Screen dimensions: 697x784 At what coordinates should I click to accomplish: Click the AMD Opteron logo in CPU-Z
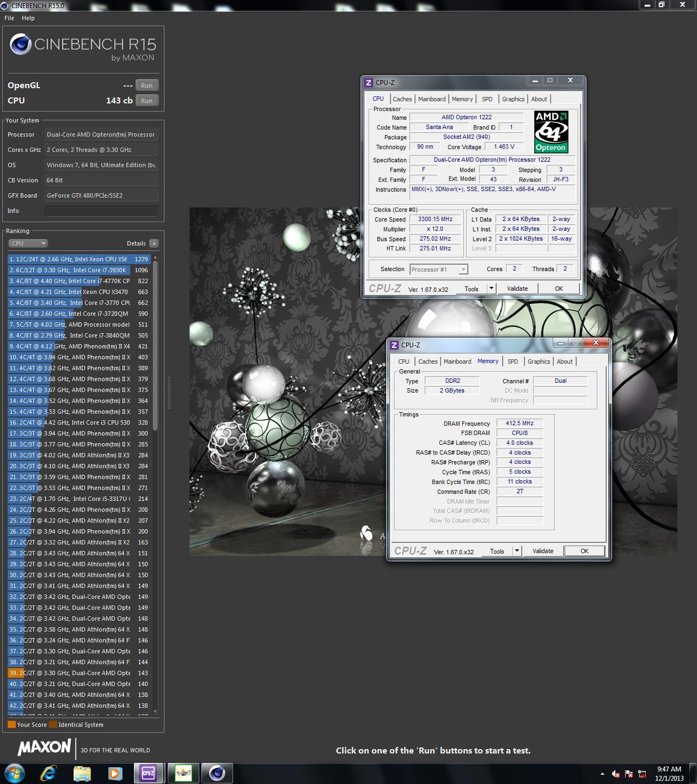551,132
